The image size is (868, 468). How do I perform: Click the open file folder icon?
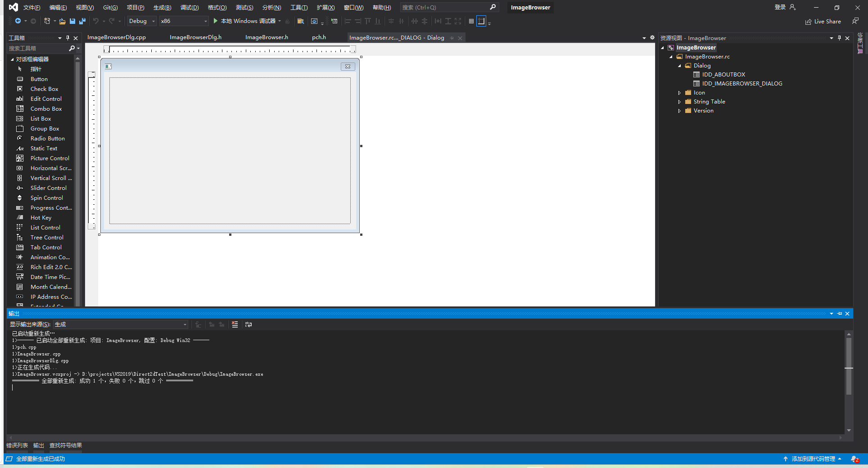(63, 21)
